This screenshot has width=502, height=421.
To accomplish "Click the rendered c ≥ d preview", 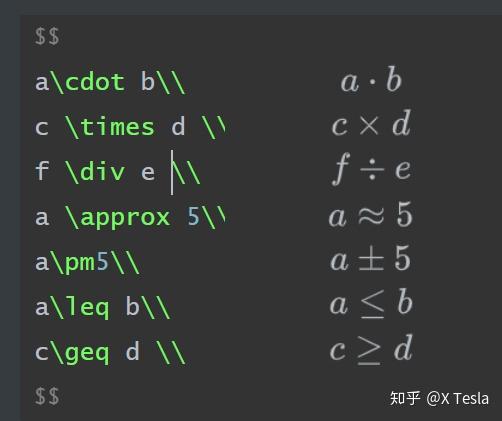I will click(x=371, y=349).
